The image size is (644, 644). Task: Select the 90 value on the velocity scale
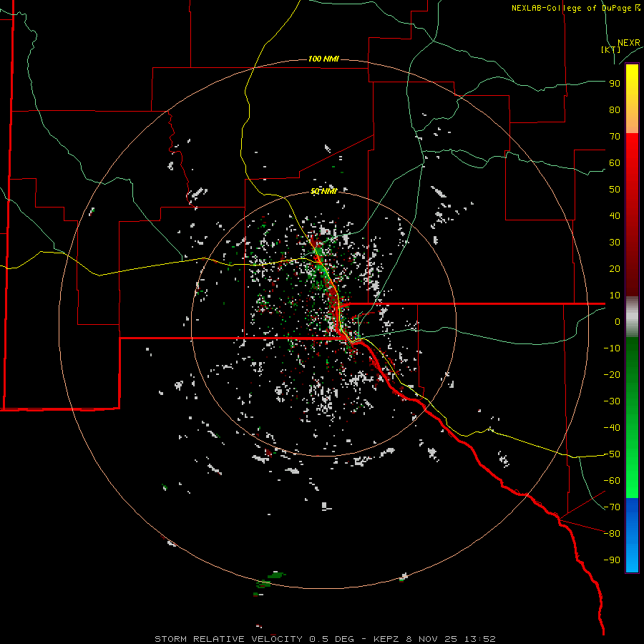coord(615,84)
